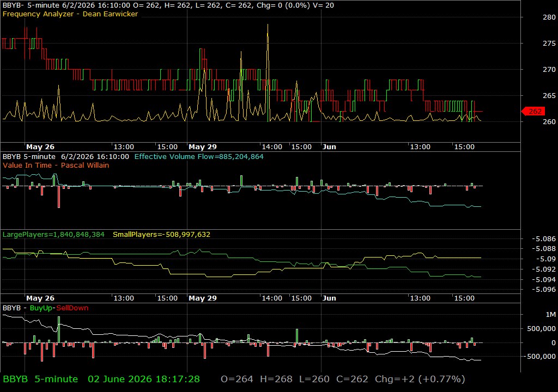The image size is (558, 392).
Task: Click the 'LargePlayers=1,840,848,384' legend
Action: point(53,235)
